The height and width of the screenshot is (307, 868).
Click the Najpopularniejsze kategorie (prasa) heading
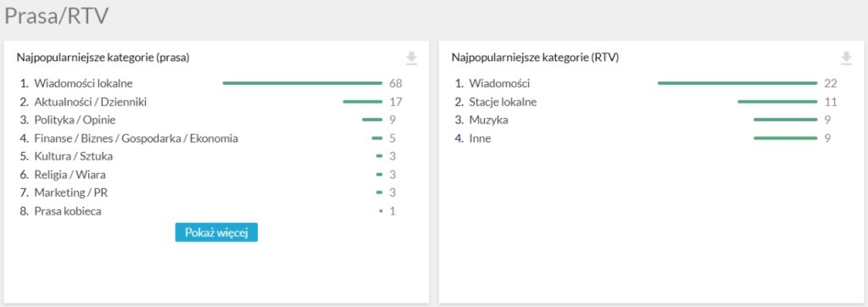click(103, 57)
